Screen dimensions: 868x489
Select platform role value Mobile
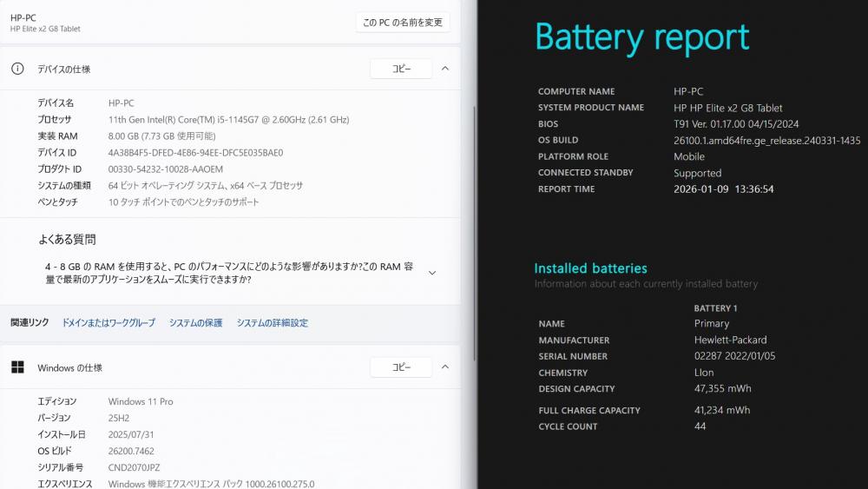coord(688,156)
